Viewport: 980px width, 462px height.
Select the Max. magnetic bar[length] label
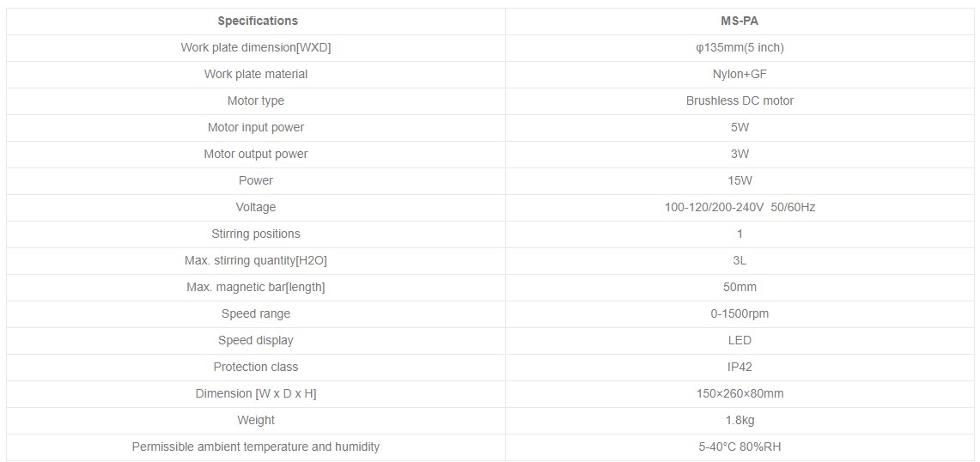pos(256,287)
